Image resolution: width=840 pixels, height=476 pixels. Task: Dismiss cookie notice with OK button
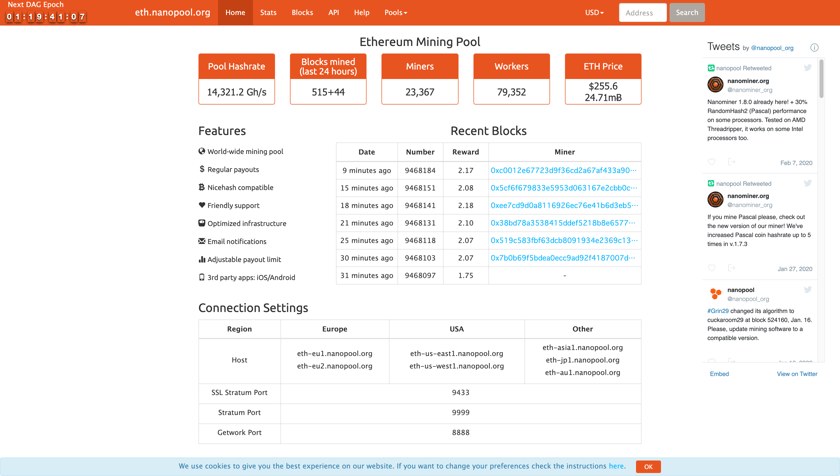coord(648,466)
